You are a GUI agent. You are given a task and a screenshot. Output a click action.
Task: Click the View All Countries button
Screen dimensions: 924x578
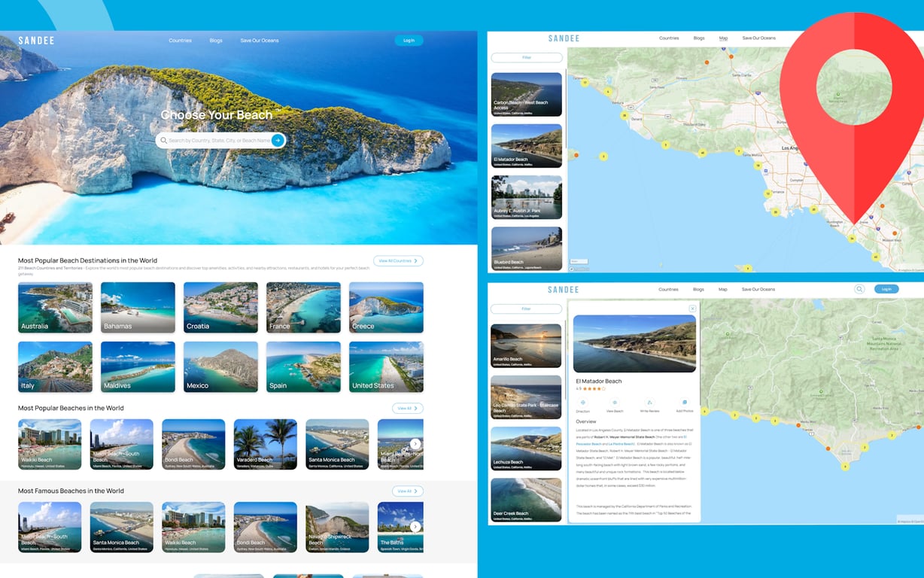[398, 261]
